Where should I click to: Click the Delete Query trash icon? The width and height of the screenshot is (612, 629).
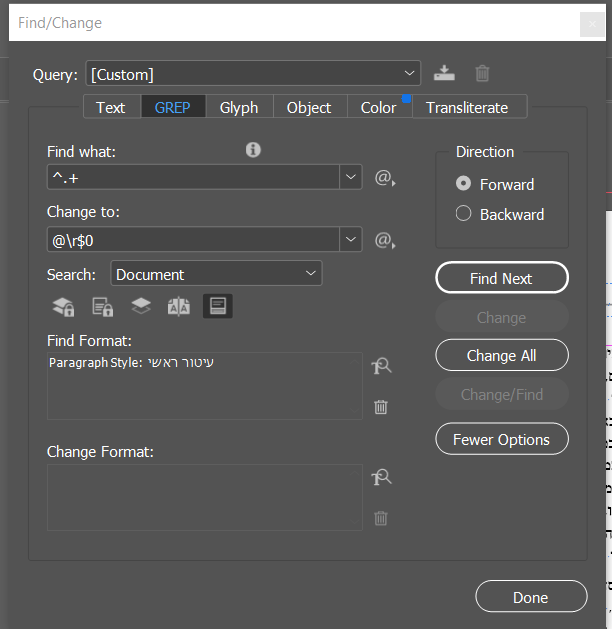[482, 73]
